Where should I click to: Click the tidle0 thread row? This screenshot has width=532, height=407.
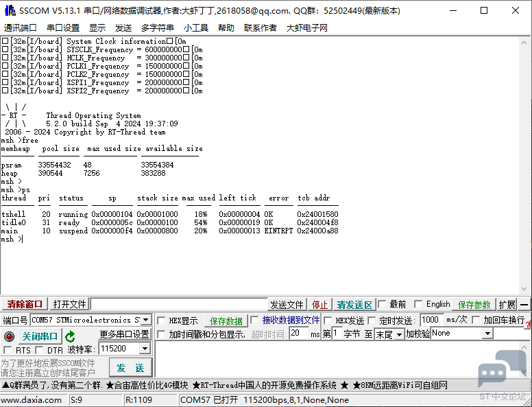[169, 222]
